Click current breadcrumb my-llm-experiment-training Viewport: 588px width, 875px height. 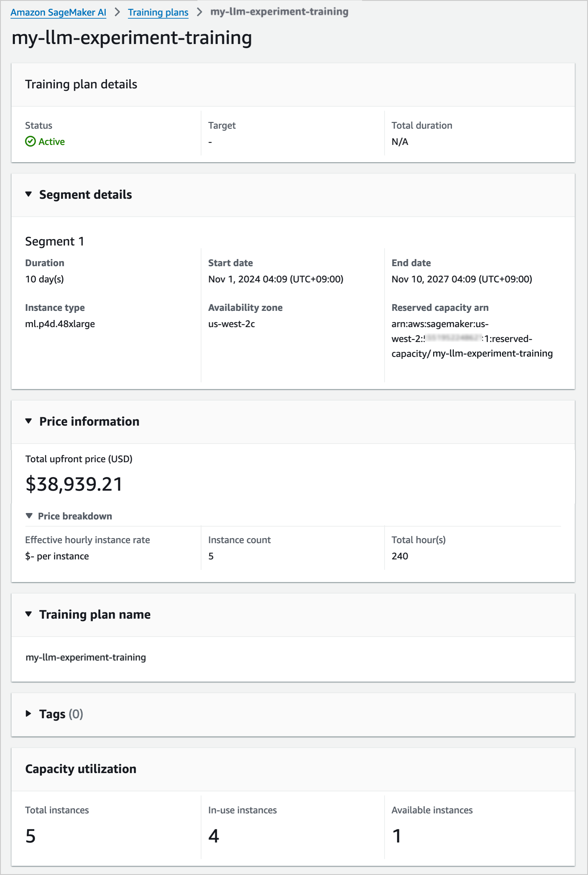(279, 12)
